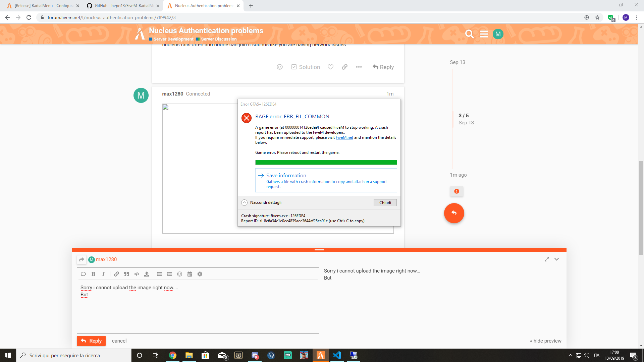Screen dimensions: 644x362
Task: Insert numbered list in composer
Action: click(170, 274)
